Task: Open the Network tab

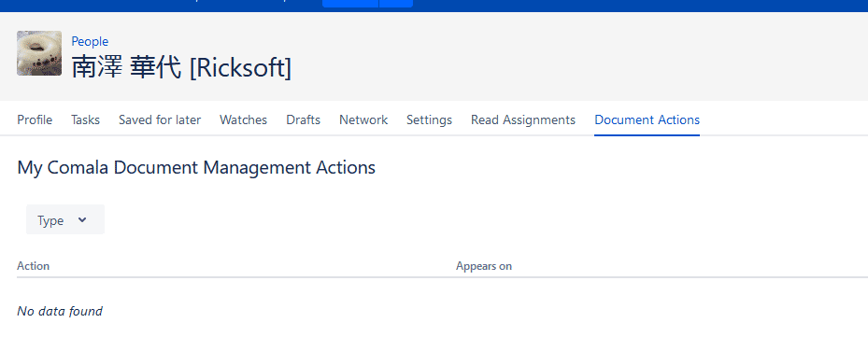Action: coord(363,119)
